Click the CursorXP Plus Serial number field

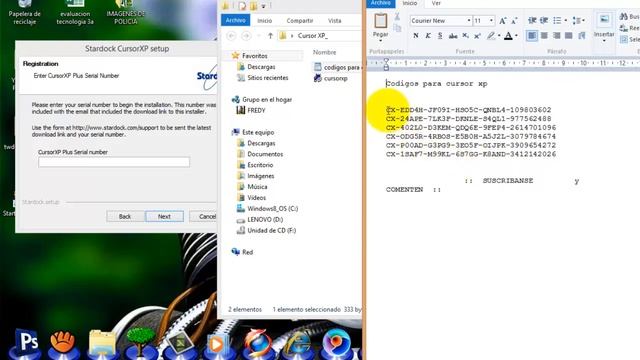pyautogui.click(x=114, y=162)
